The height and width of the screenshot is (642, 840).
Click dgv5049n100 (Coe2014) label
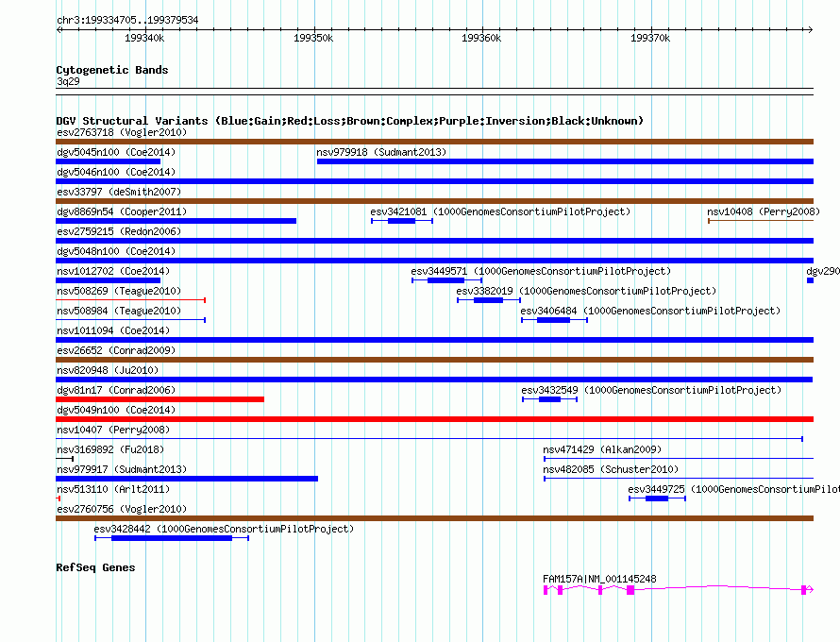click(x=116, y=410)
